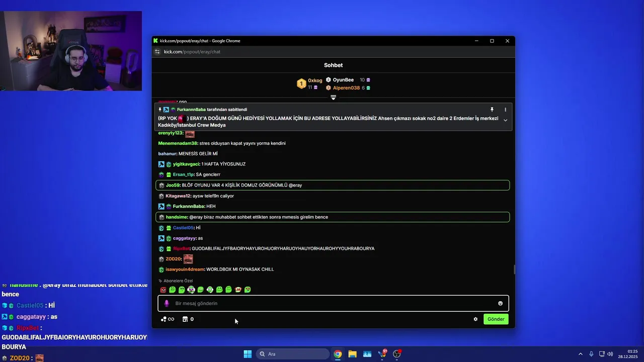644x362 pixels.
Task: Open volume control in system tray
Action: tap(610, 354)
